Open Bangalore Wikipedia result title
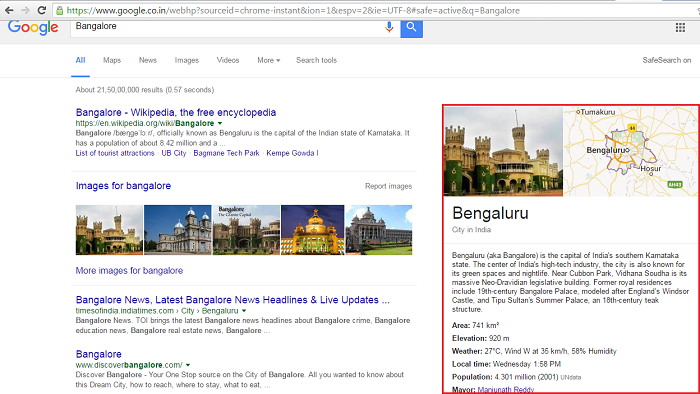The width and height of the screenshot is (700, 394). click(x=176, y=112)
